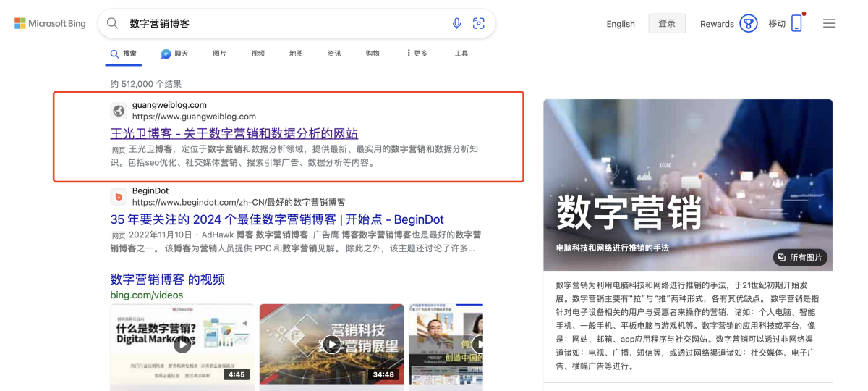Open visual search with the camera icon
The width and height of the screenshot is (868, 391).
(x=479, y=23)
